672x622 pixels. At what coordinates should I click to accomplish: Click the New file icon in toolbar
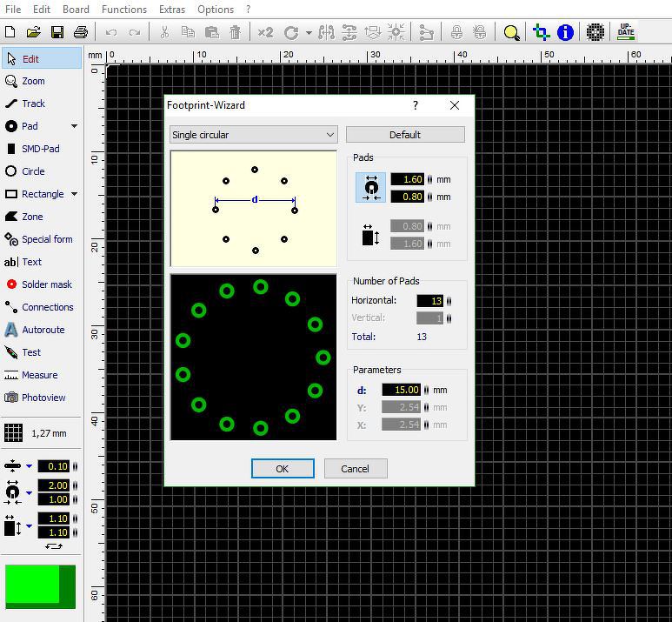10,32
